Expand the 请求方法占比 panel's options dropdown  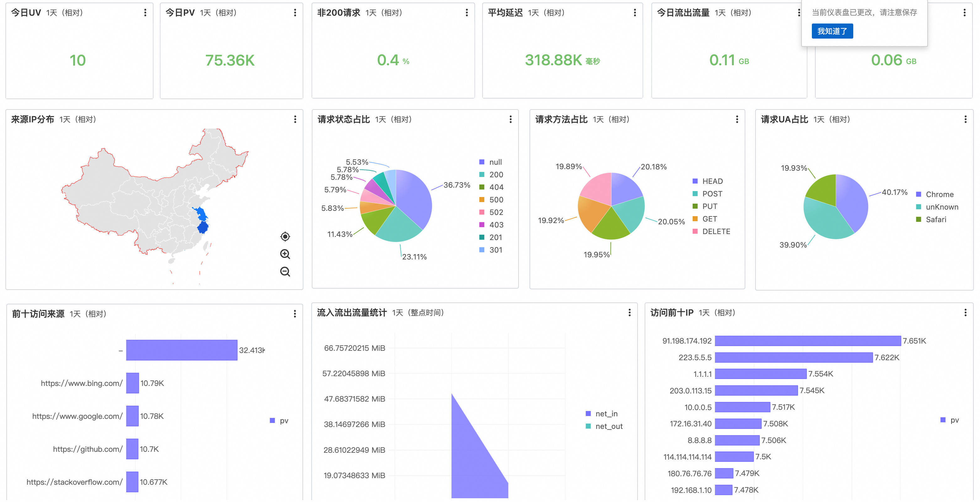click(x=737, y=119)
